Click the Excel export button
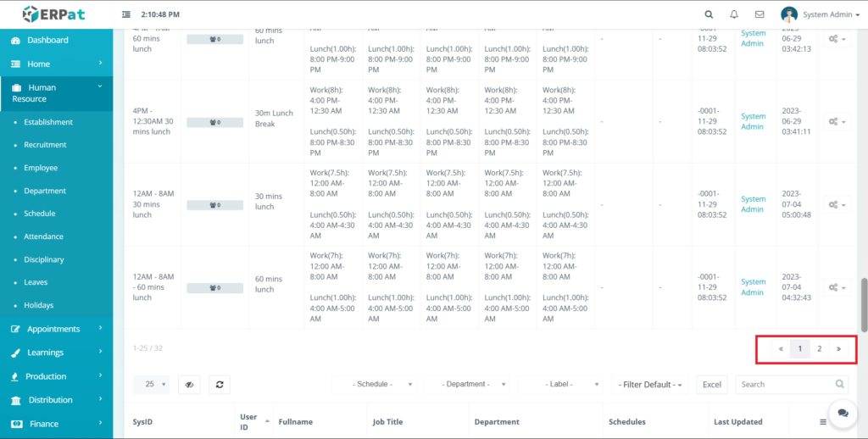868x439 pixels. point(712,385)
